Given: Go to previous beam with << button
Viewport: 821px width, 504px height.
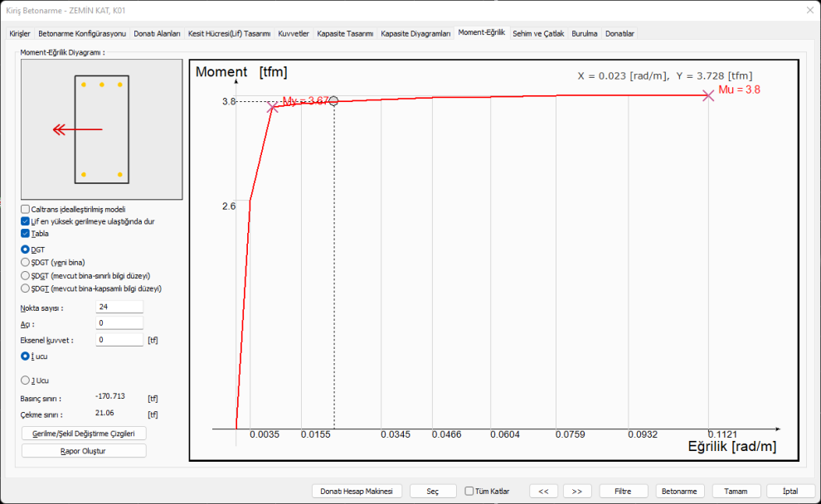Looking at the screenshot, I should pyautogui.click(x=543, y=491).
